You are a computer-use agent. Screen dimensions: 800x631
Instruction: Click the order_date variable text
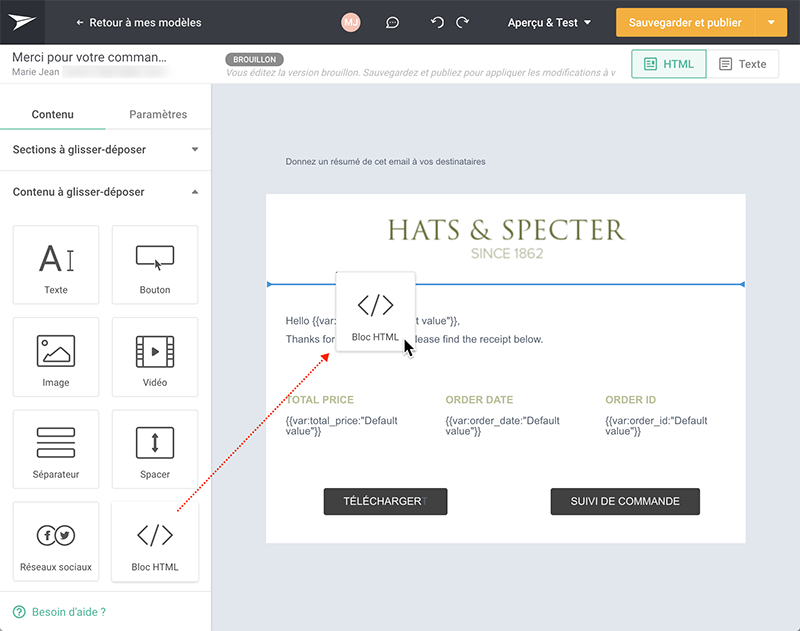(503, 426)
